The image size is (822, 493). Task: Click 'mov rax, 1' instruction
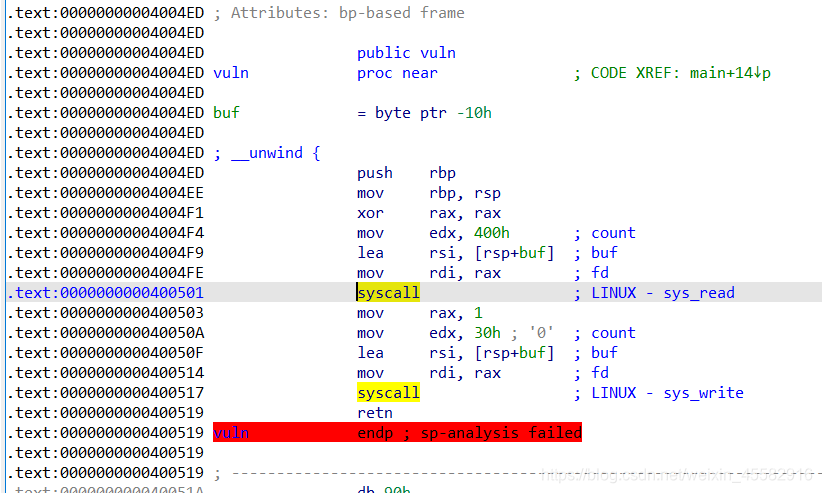(x=419, y=313)
